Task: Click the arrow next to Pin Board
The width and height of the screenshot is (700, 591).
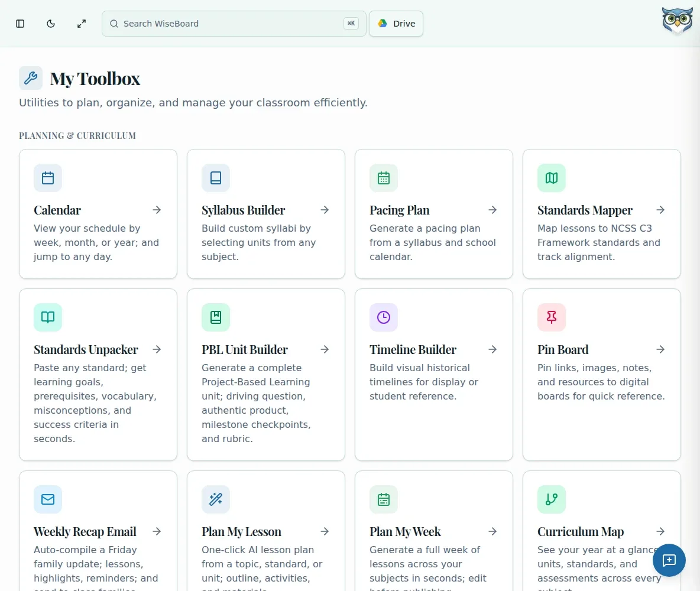Action: [x=660, y=349]
